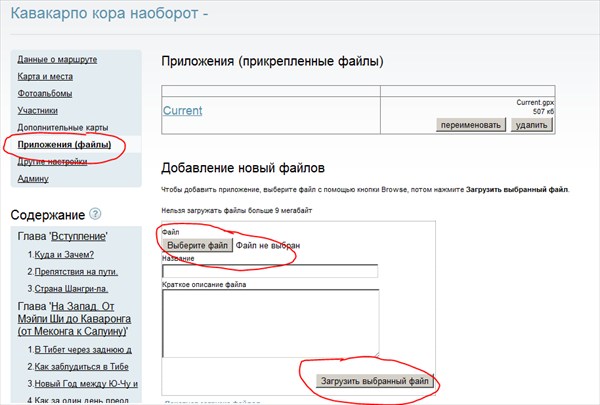Image resolution: width=600 pixels, height=405 pixels.
Task: Click the help question mark icon next to Содержание
Action: (x=95, y=214)
